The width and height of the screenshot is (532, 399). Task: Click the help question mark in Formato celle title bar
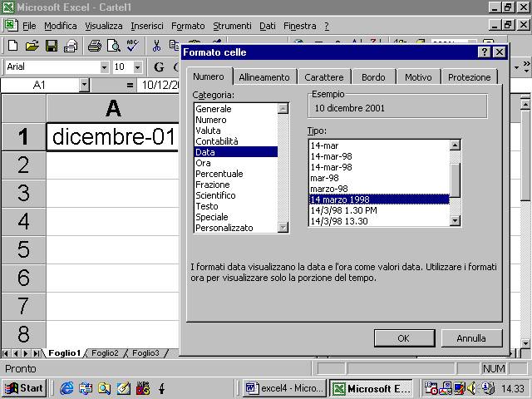(484, 52)
